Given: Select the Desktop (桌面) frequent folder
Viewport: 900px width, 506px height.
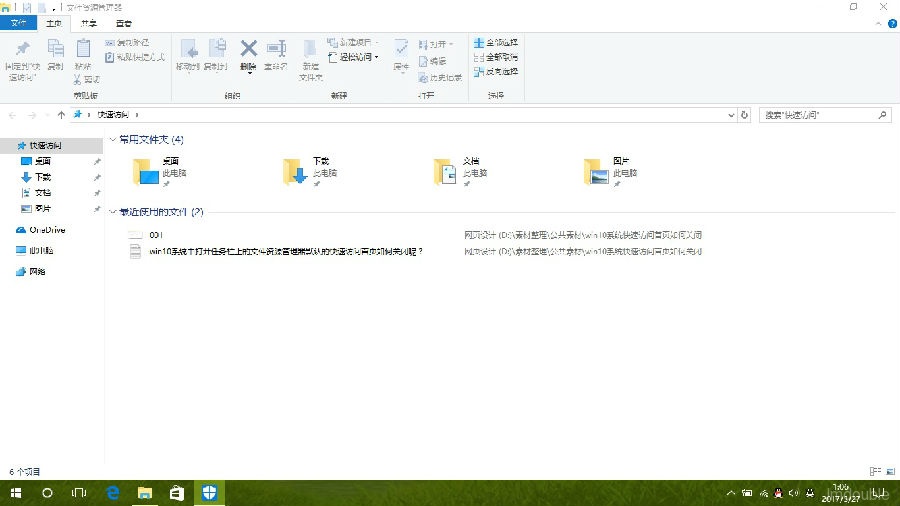Looking at the screenshot, I should 161,172.
